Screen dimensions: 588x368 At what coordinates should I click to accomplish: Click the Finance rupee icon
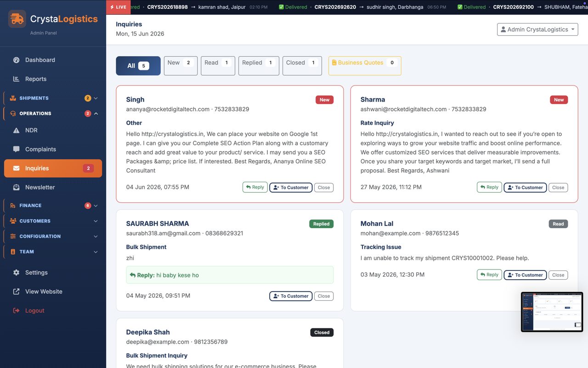[x=13, y=206]
